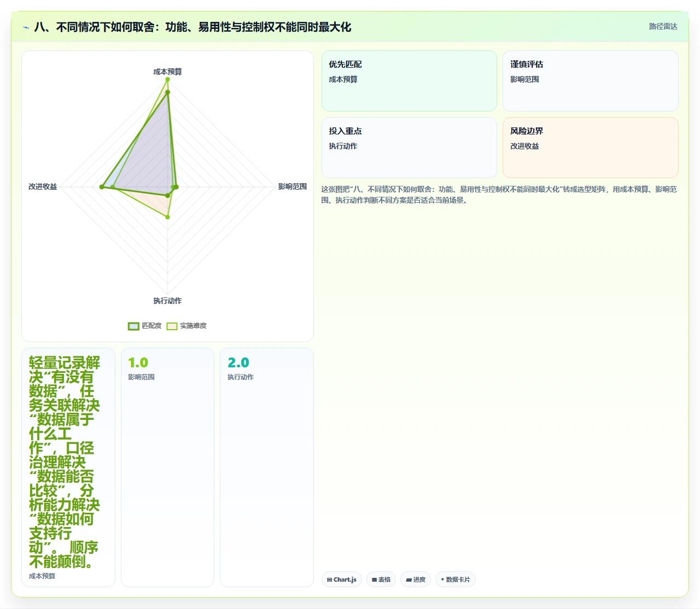Click 成本预算 caption below green text
Image resolution: width=700 pixels, height=609 pixels.
(x=42, y=576)
